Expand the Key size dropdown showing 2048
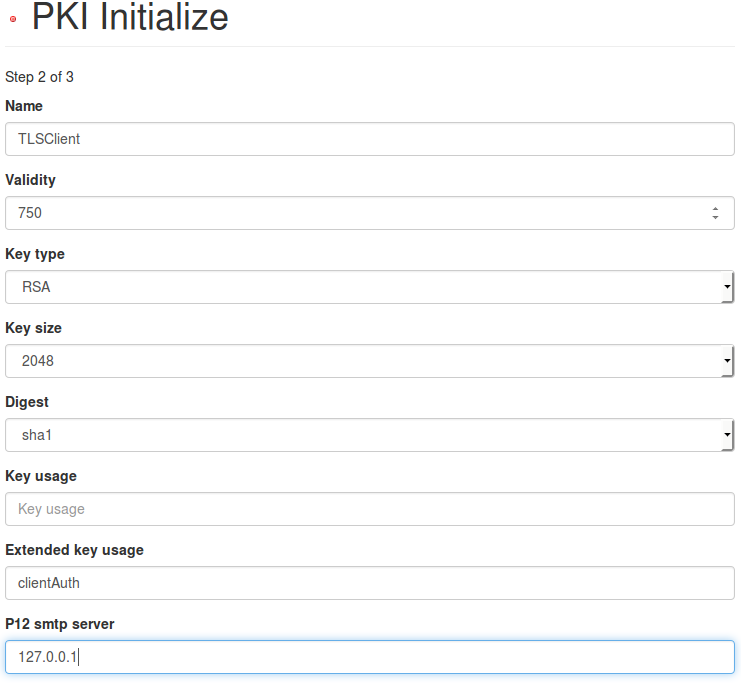This screenshot has height=683, width=741. click(370, 361)
